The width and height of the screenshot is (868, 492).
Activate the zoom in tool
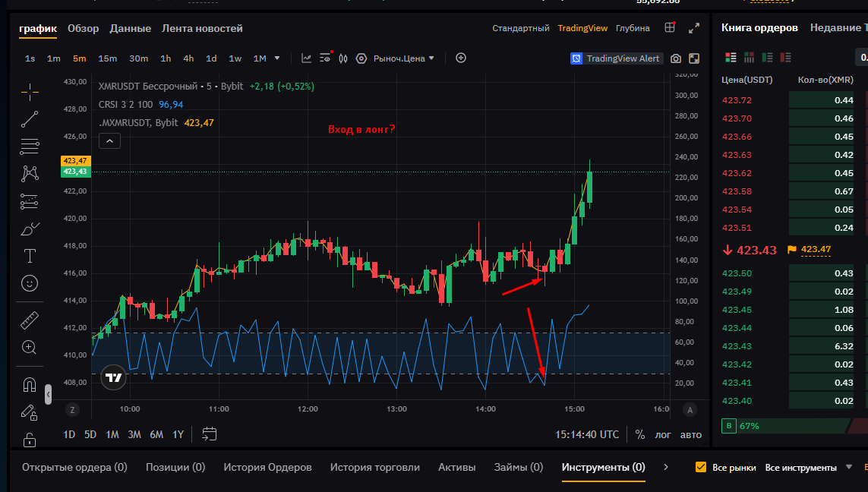(x=30, y=348)
